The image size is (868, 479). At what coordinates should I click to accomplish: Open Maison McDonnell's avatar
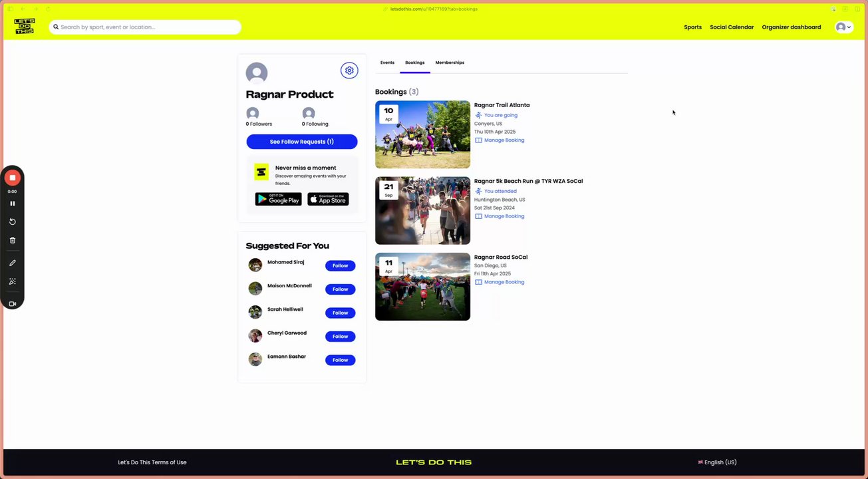coord(255,289)
